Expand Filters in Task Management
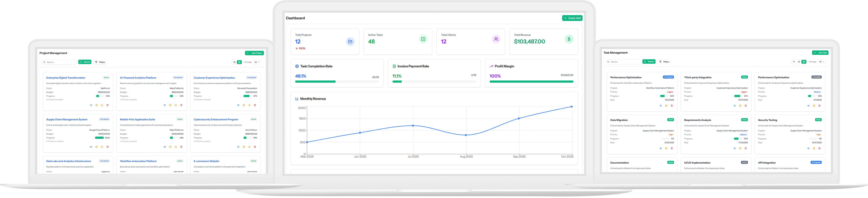 [664, 62]
